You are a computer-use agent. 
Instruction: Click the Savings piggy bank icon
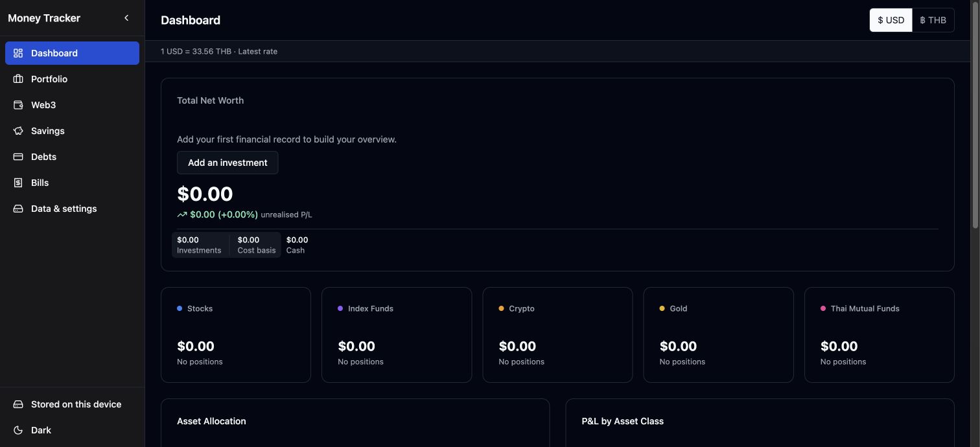[x=18, y=131]
